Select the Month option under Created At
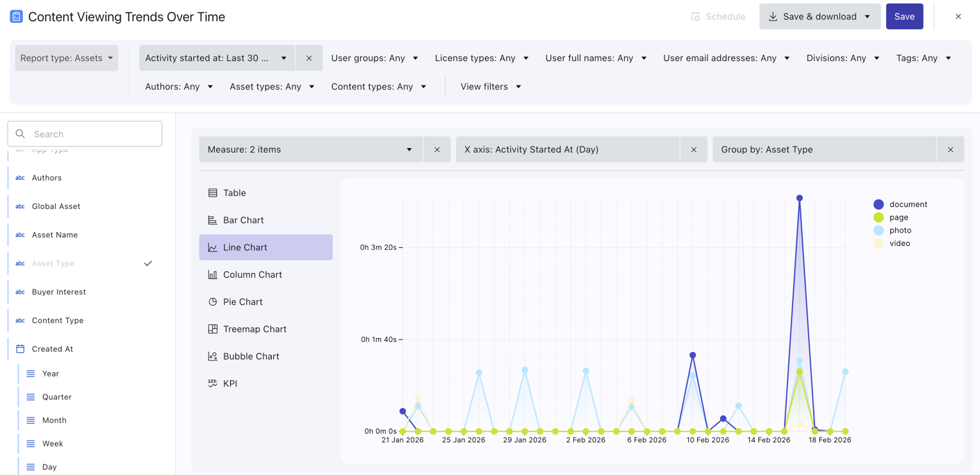This screenshot has width=980, height=475. pos(54,420)
